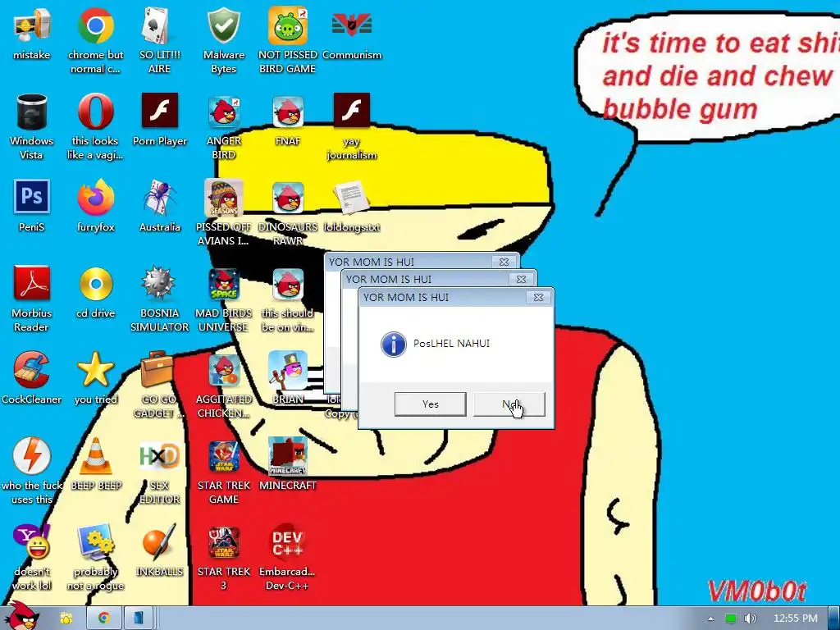Select the 'BEEP BEEP' VLC cone icon
This screenshot has width=840, height=630.
95,455
